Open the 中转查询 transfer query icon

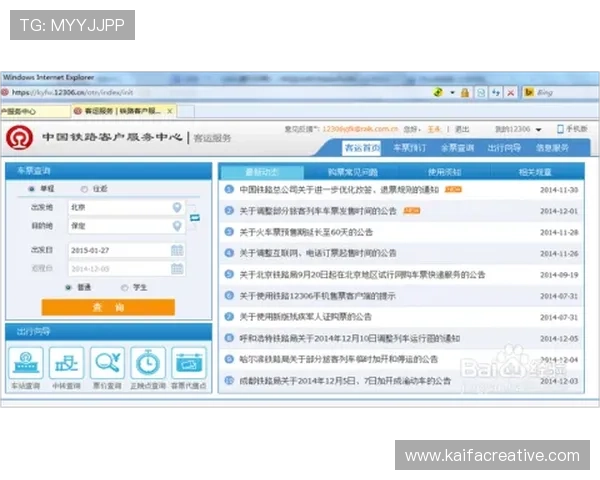coord(67,362)
